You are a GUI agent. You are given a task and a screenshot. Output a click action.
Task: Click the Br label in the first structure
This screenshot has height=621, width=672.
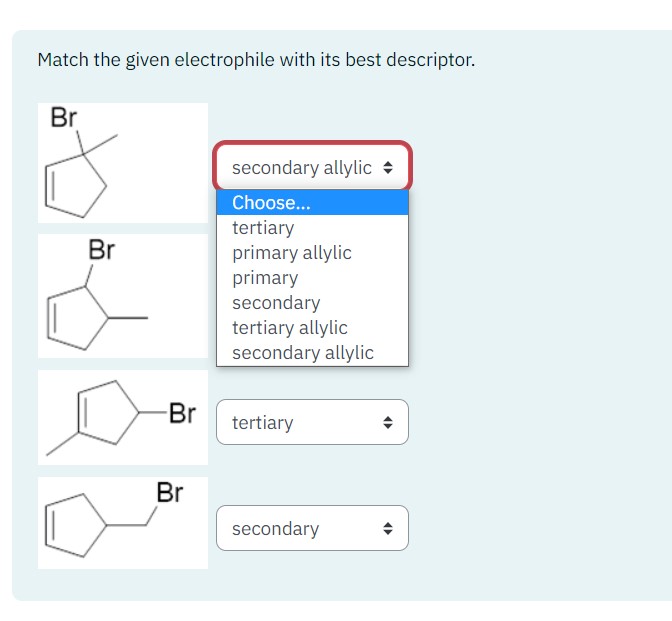pos(64,117)
